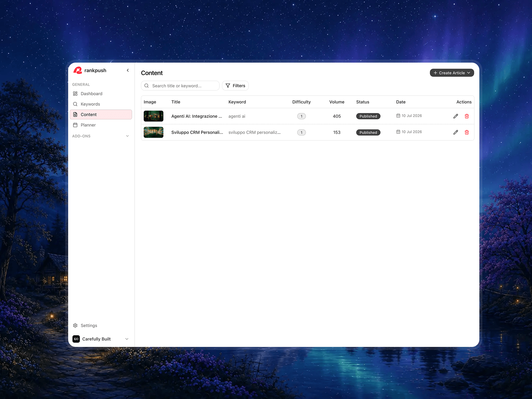Click the Published badge for Agenti AI
532x399 pixels.
(368, 116)
